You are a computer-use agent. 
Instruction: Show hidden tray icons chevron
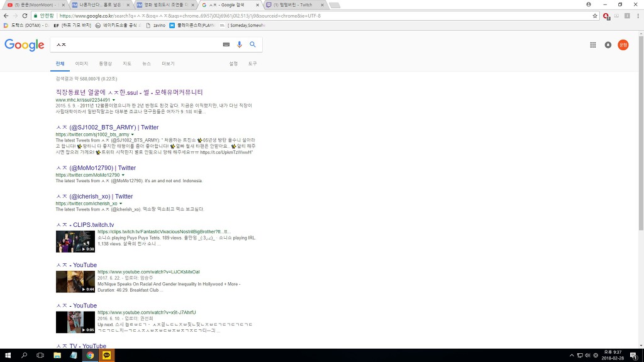coord(572,356)
